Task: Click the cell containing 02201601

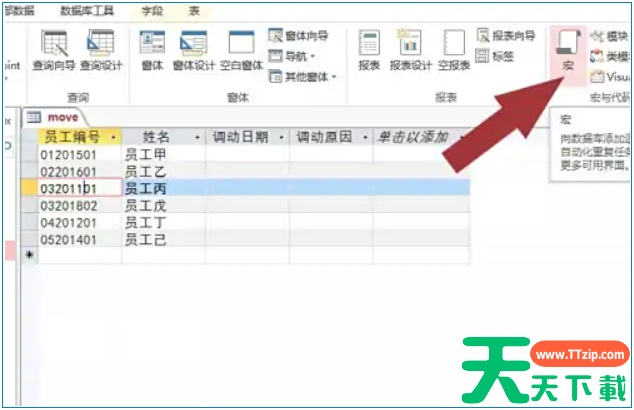Action: point(80,171)
